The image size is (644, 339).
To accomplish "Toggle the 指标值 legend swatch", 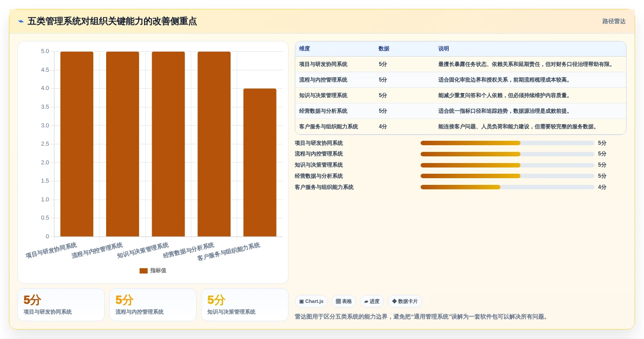I will click(x=143, y=271).
